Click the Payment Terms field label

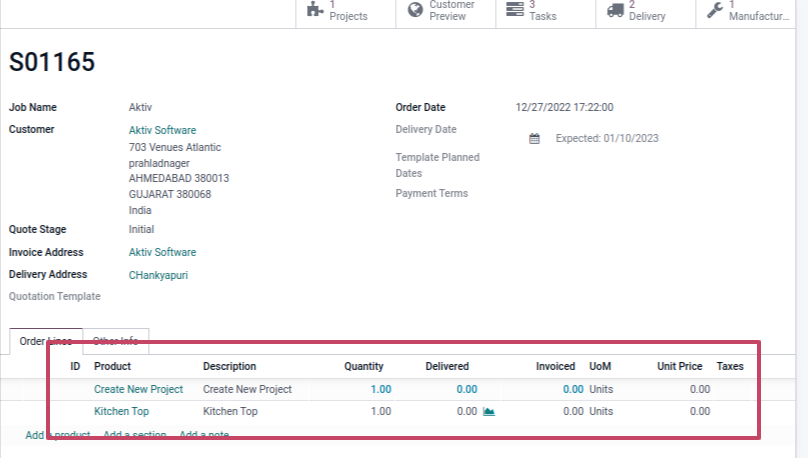click(x=432, y=194)
